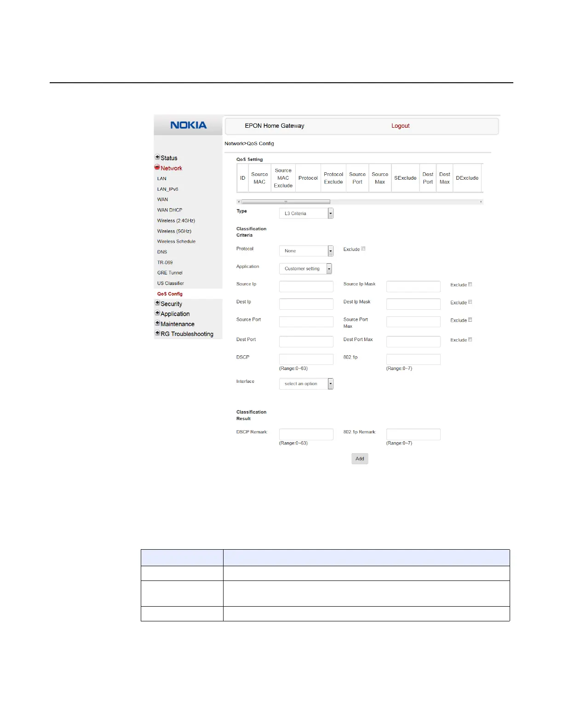The width and height of the screenshot is (563, 728).
Task: Click the EPON Home Gateway title
Action: [x=275, y=126]
